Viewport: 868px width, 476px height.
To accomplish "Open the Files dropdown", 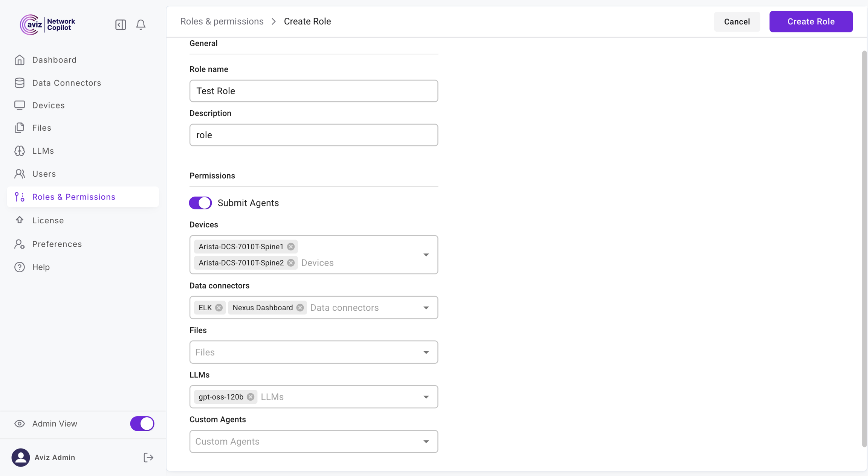I will coord(313,352).
